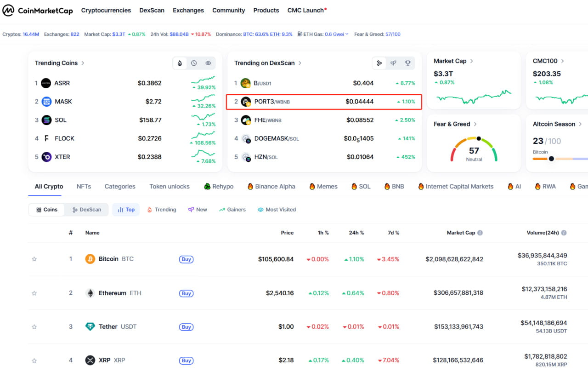The image size is (588, 372).
Task: Select the sprout icon in Trending on DexScan
Action: [x=393, y=63]
